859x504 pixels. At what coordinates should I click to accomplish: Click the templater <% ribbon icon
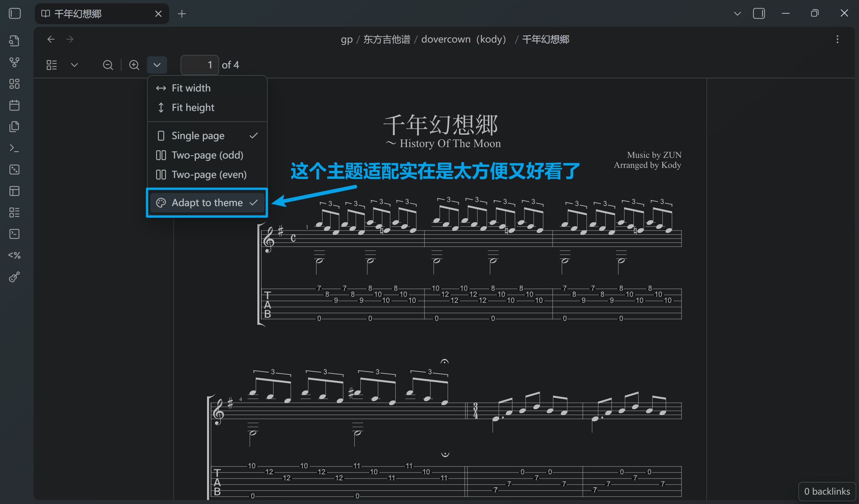14,255
